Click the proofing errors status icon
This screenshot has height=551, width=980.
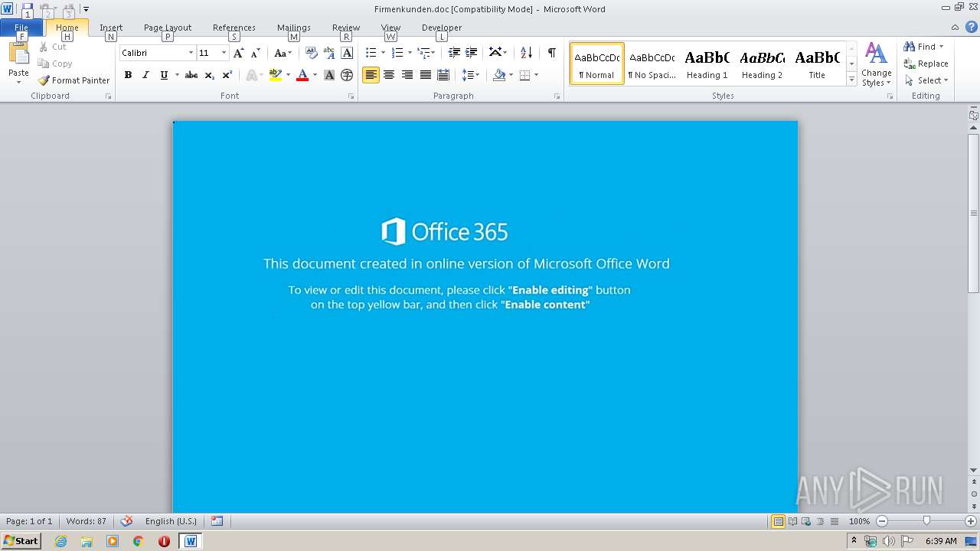click(x=126, y=521)
